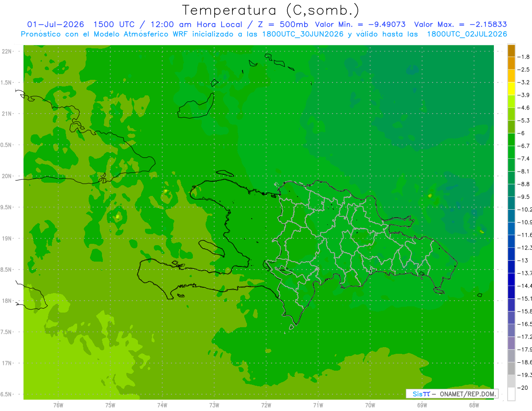The width and height of the screenshot is (532, 411).
Task: Click the '22N' latitude label
Action: [x=7, y=51]
